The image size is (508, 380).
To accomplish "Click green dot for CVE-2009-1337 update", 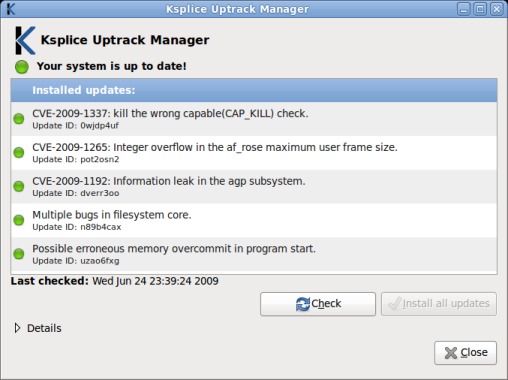I will click(19, 119).
